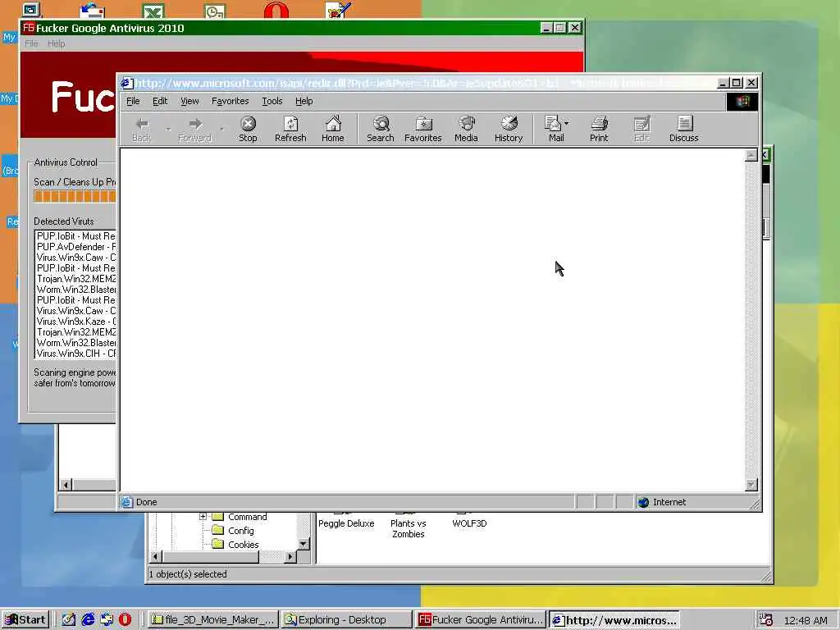Expand the Command folder tree node
This screenshot has width=840, height=630.
(203, 517)
